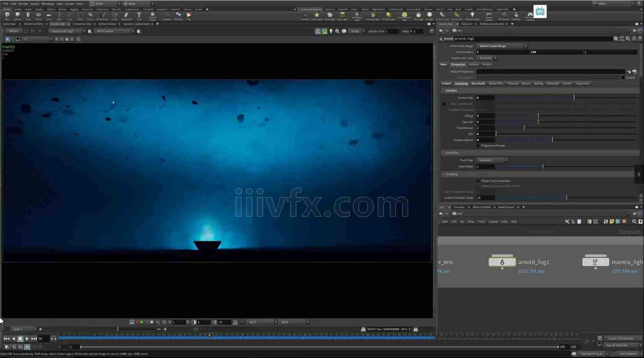The width and height of the screenshot is (644, 358).
Task: Toggle Clamp Camera Samples checkbox
Action: click(x=478, y=181)
